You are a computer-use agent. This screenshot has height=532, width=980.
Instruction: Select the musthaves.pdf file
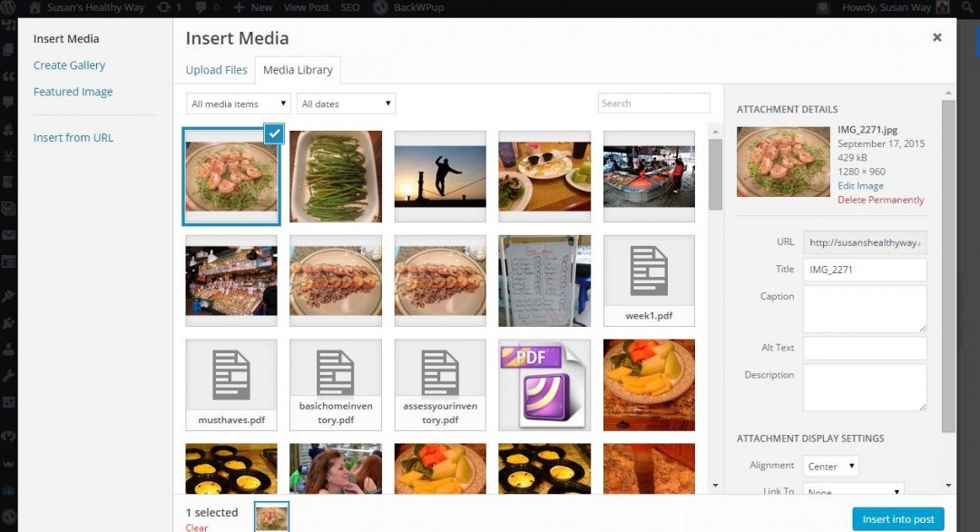pyautogui.click(x=231, y=385)
